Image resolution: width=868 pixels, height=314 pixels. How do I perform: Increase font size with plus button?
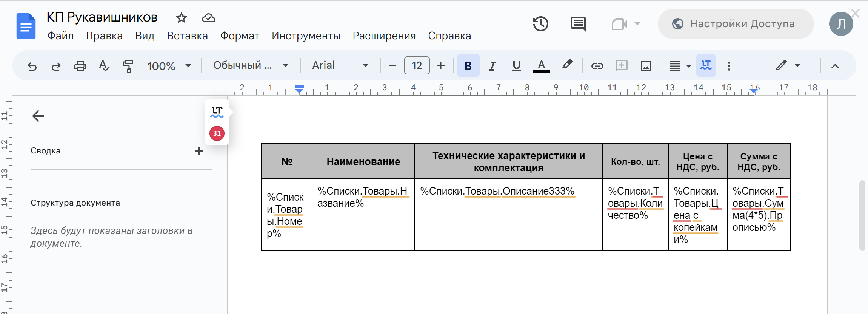[x=441, y=66]
